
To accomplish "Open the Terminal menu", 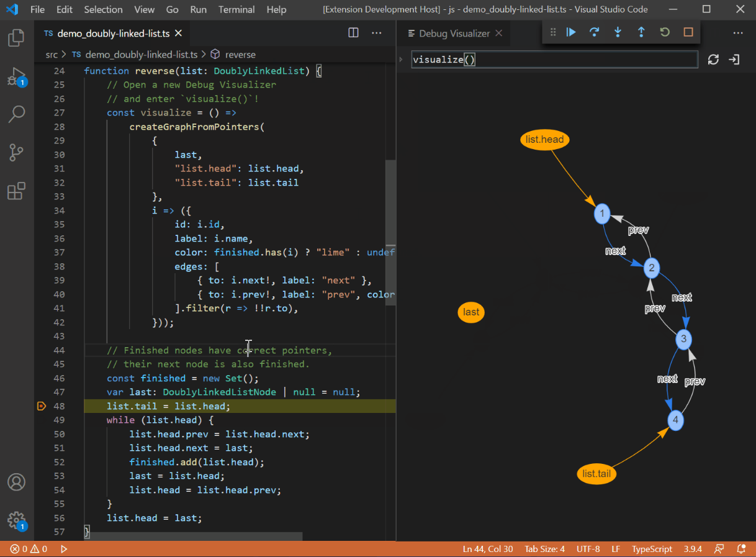I will coord(236,9).
